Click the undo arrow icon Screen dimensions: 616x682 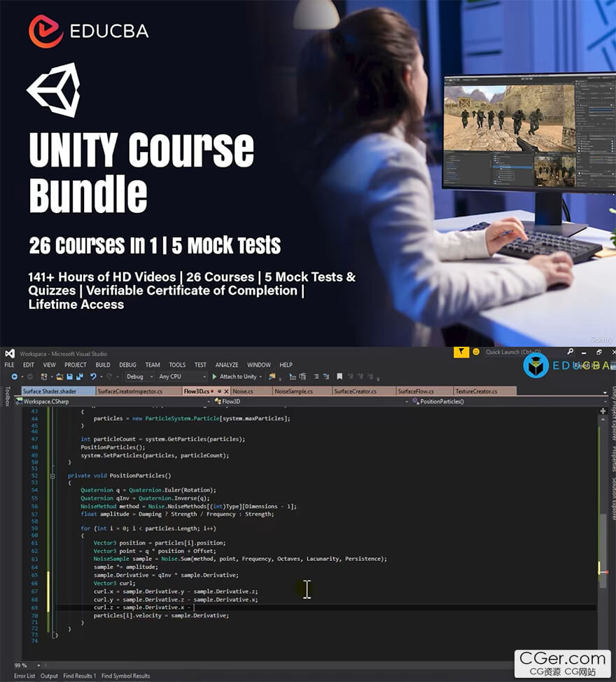(x=93, y=377)
